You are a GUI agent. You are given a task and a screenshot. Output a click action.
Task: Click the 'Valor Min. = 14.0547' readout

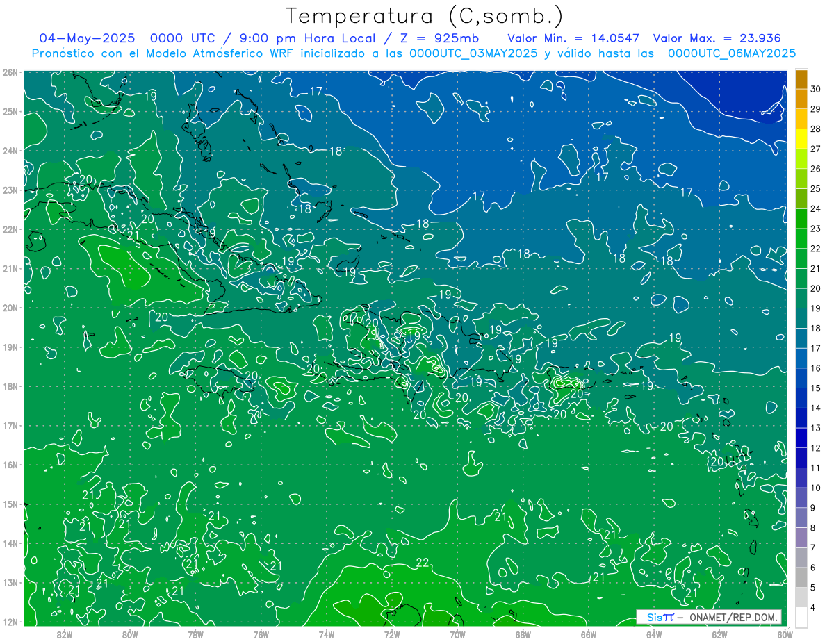[573, 38]
